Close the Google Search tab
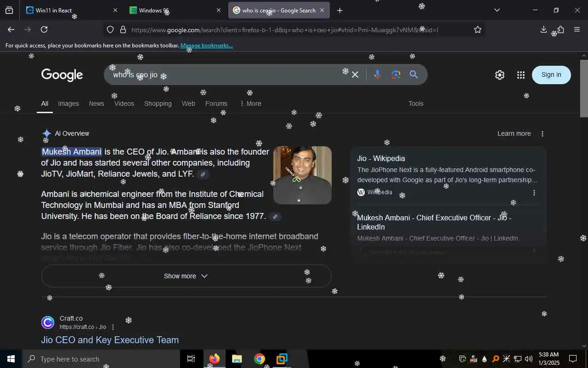This screenshot has width=588, height=368. tap(322, 10)
